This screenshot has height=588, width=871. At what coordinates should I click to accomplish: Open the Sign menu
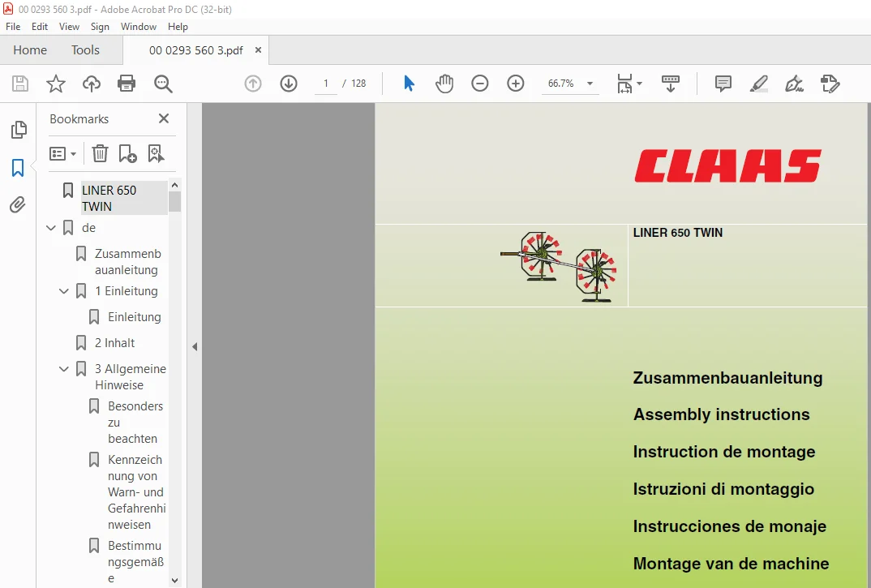click(100, 27)
